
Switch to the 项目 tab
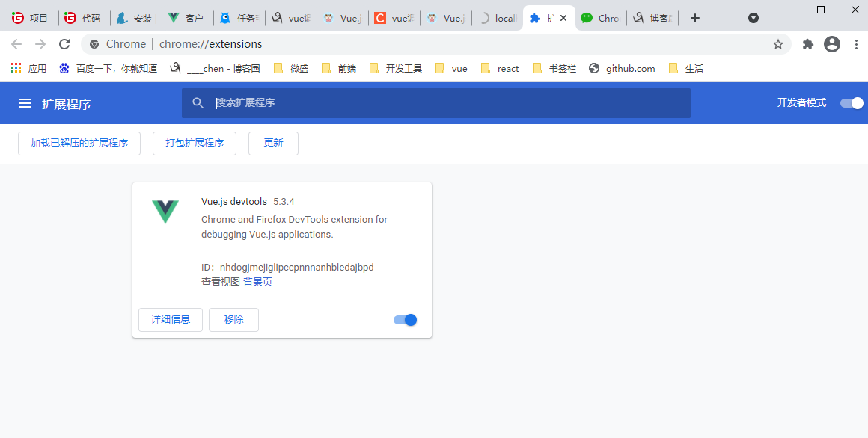(31, 18)
